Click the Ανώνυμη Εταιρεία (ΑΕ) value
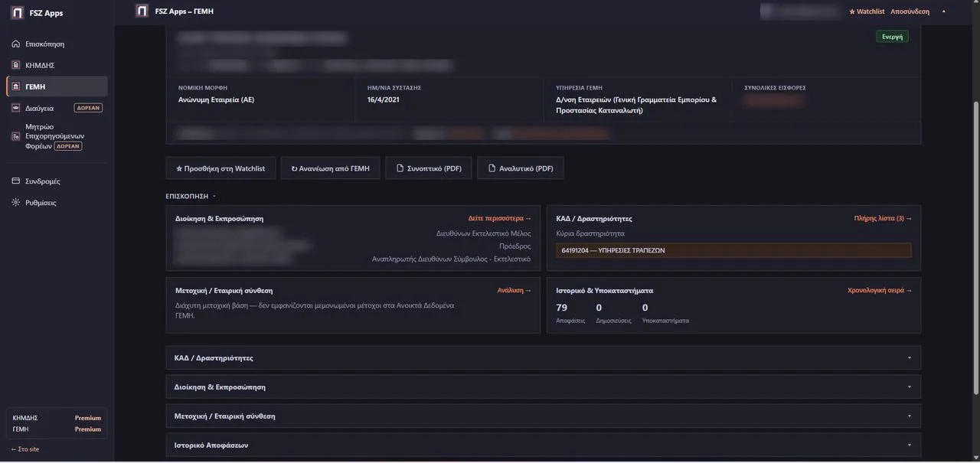980x463 pixels. click(x=216, y=99)
